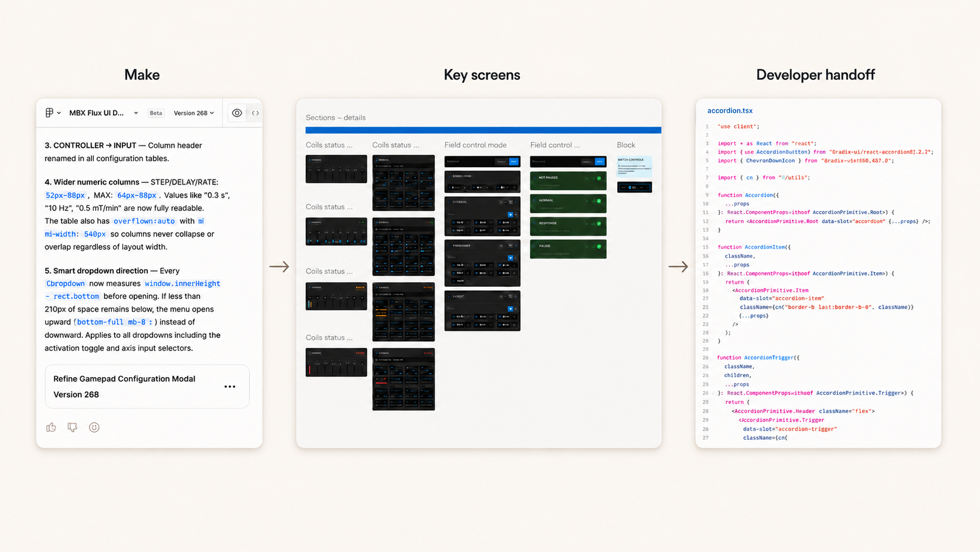Click green check on NOT PAUSED card
This screenshot has width=980, height=552.
(x=599, y=178)
